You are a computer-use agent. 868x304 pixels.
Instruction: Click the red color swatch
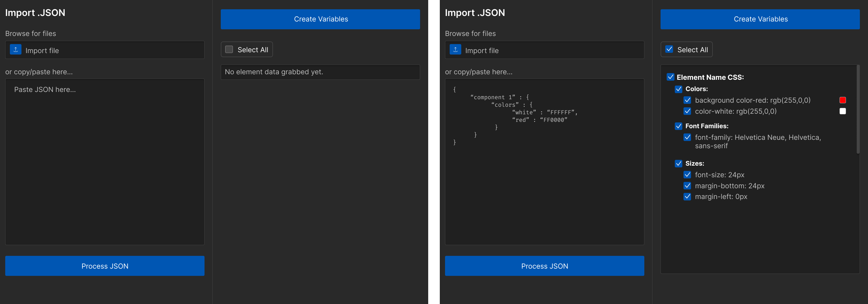pos(842,100)
